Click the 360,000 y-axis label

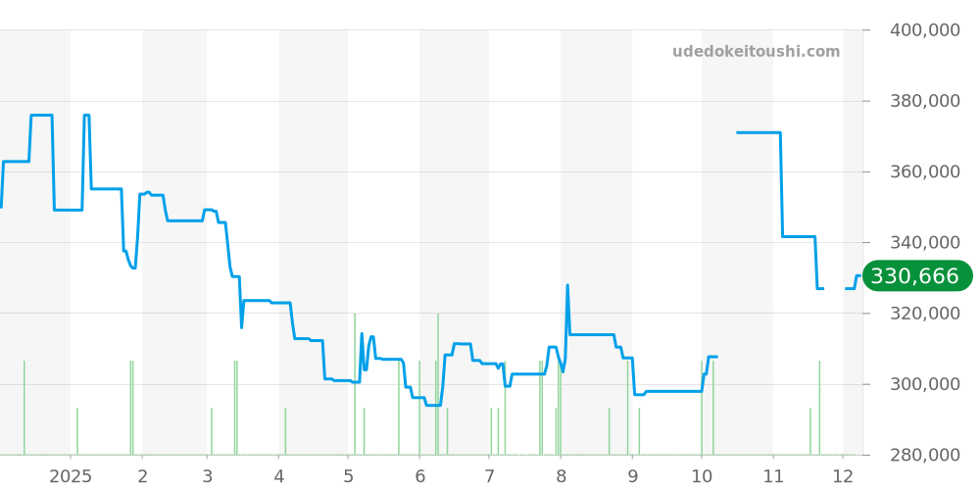924,171
